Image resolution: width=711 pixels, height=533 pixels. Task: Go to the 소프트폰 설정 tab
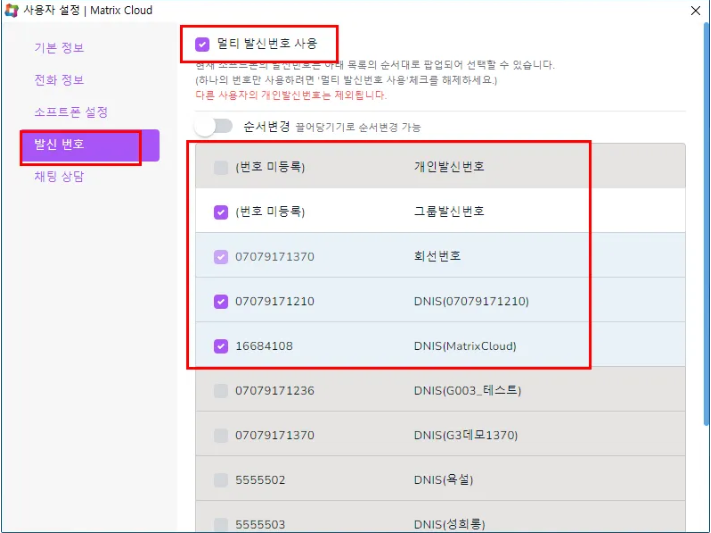pos(71,112)
